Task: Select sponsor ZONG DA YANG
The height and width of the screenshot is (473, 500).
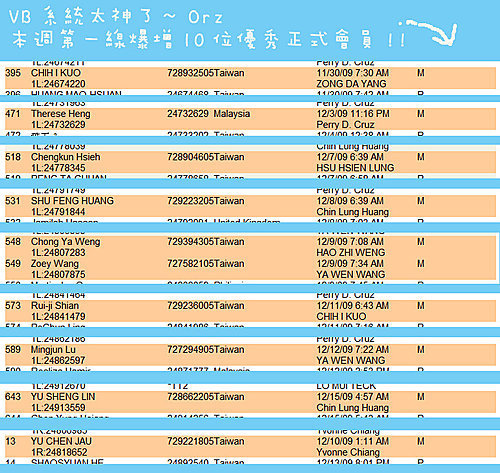Action: [351, 84]
